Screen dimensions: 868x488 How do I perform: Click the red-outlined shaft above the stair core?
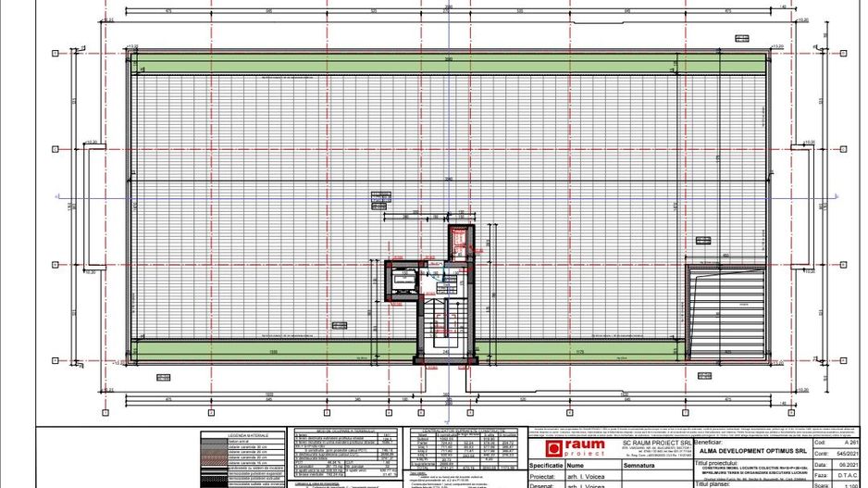[460, 242]
